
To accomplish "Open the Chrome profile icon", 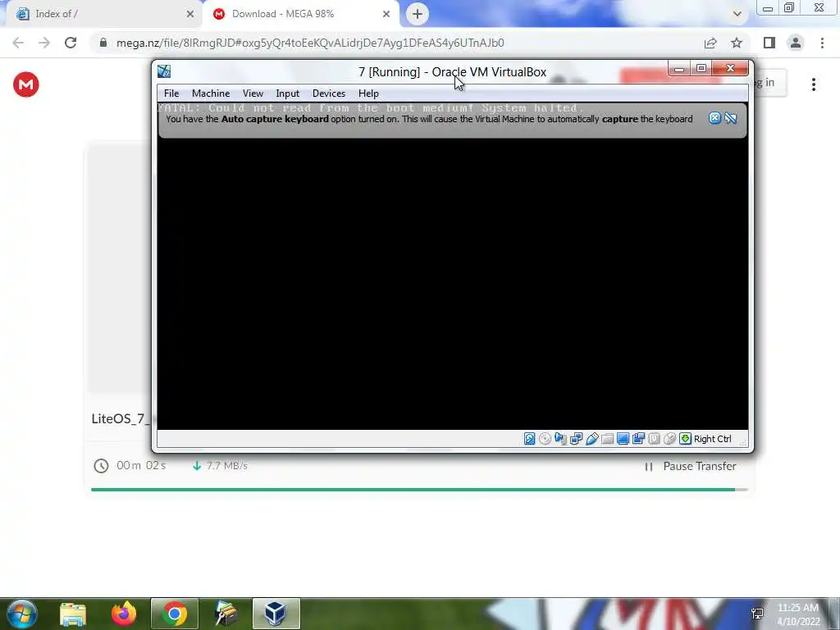I will (x=796, y=43).
